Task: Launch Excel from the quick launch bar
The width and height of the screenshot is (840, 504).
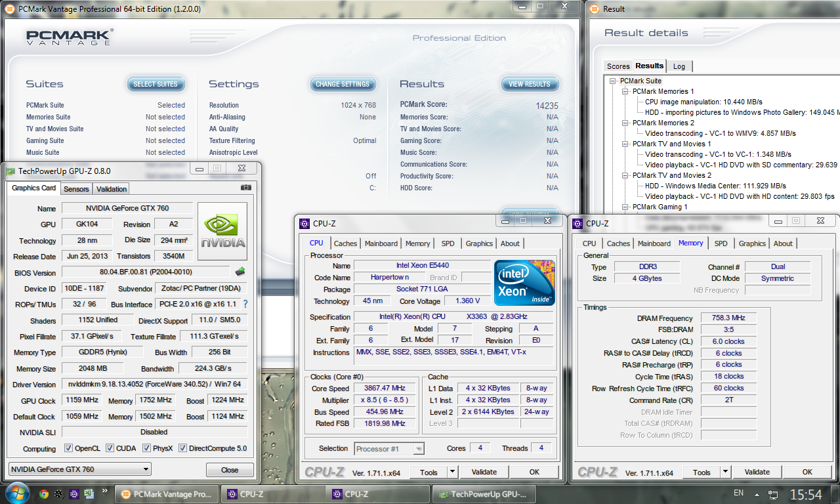Action: [88, 494]
